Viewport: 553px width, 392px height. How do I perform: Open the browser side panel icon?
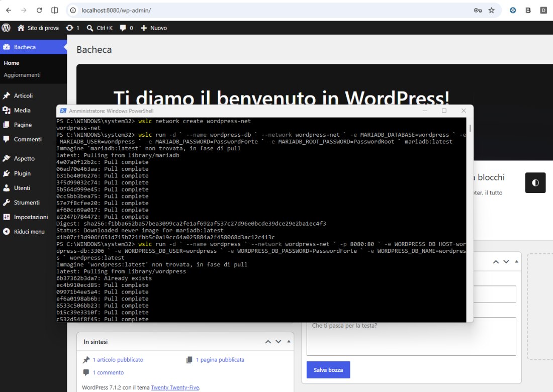55,10
